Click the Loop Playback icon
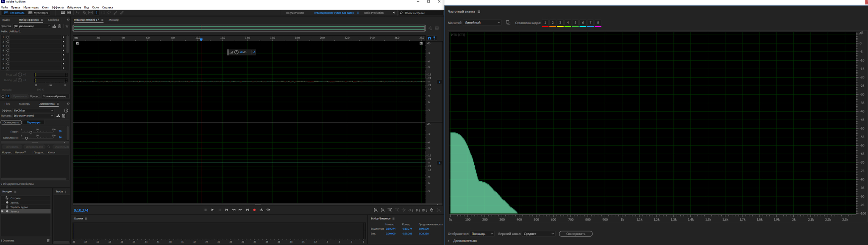This screenshot has width=868, height=245. [261, 210]
